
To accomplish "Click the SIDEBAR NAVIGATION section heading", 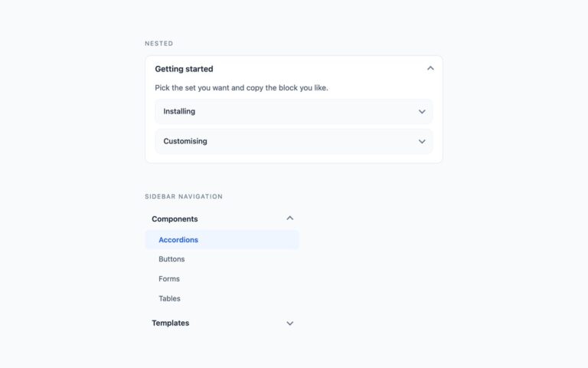I will (x=184, y=196).
